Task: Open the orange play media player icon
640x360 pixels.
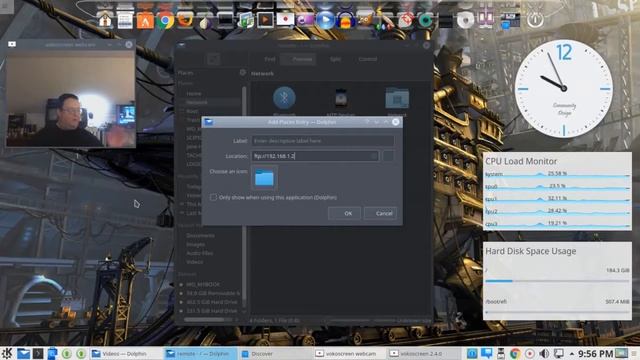Action: pyautogui.click(x=265, y=20)
